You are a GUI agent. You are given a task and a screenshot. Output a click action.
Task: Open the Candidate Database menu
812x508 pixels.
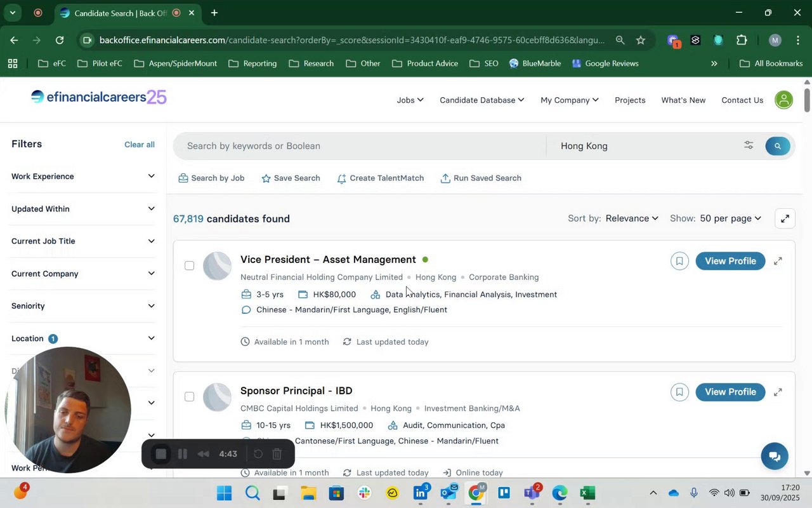tap(481, 100)
